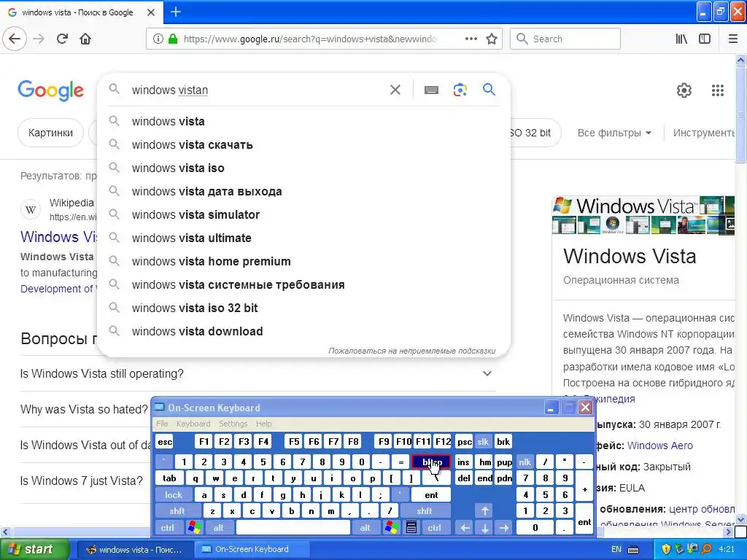Click the Firefox search field

pos(565,39)
